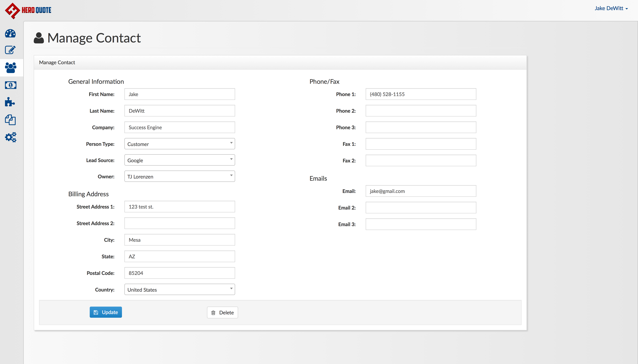The height and width of the screenshot is (364, 638).
Task: Open the Jake DeWitt user menu
Action: 611,8
